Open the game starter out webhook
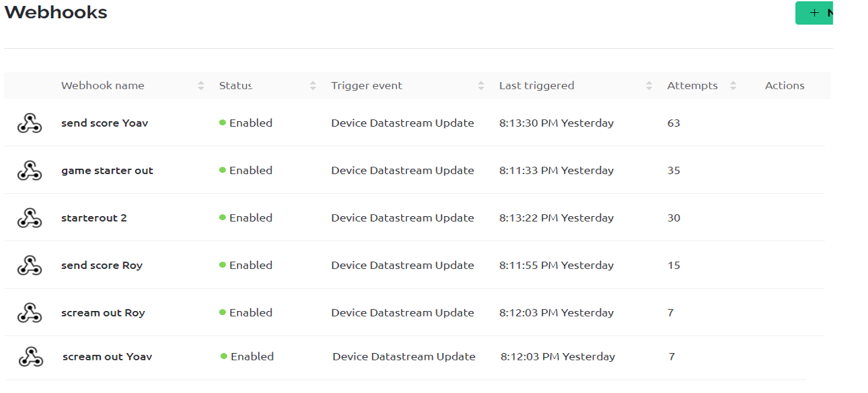Viewport: 868px width, 393px height. 107,171
